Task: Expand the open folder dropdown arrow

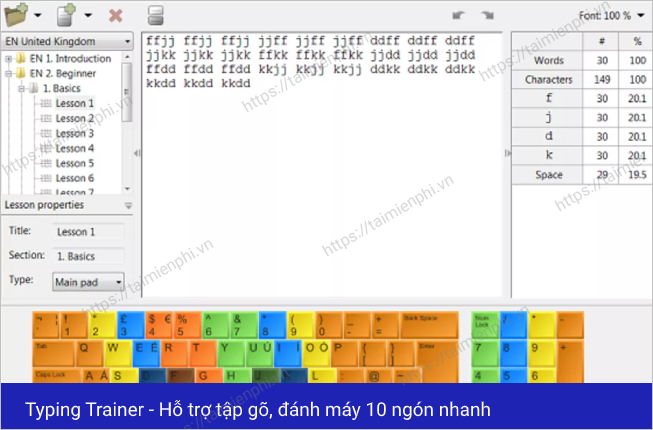Action: 38,16
